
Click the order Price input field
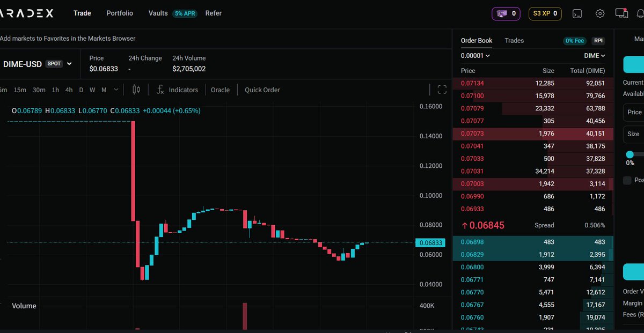633,112
